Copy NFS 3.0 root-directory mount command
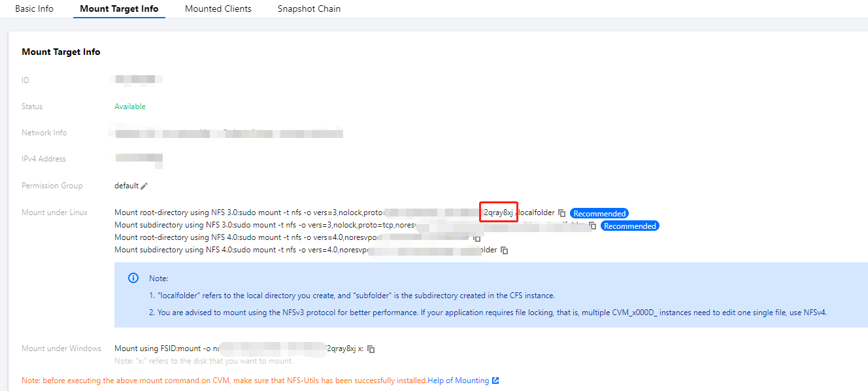 (561, 213)
